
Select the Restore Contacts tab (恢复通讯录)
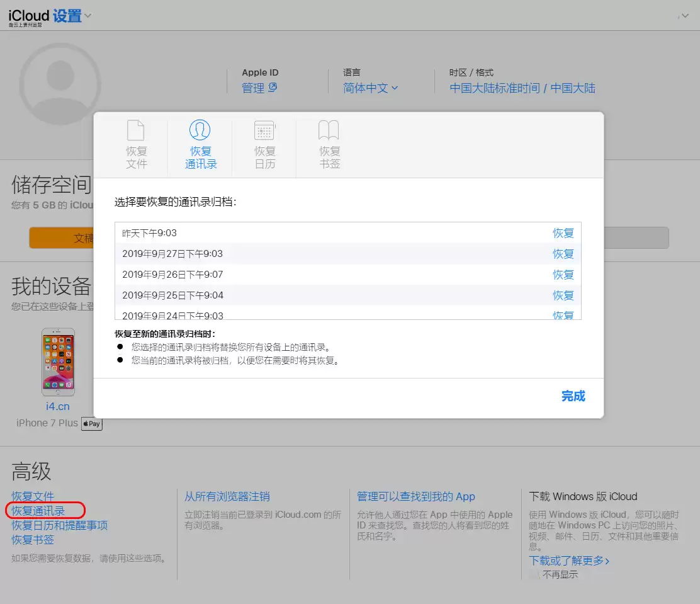tap(200, 145)
